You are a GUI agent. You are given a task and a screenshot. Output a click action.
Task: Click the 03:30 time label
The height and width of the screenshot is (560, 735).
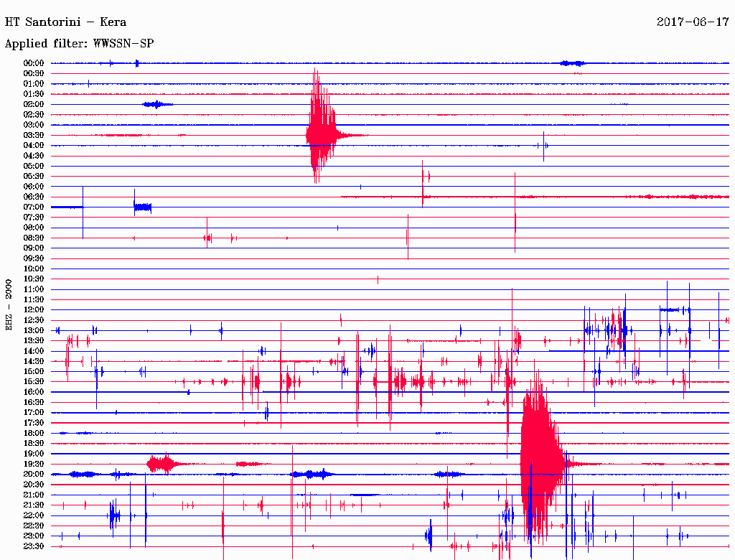tap(34, 136)
